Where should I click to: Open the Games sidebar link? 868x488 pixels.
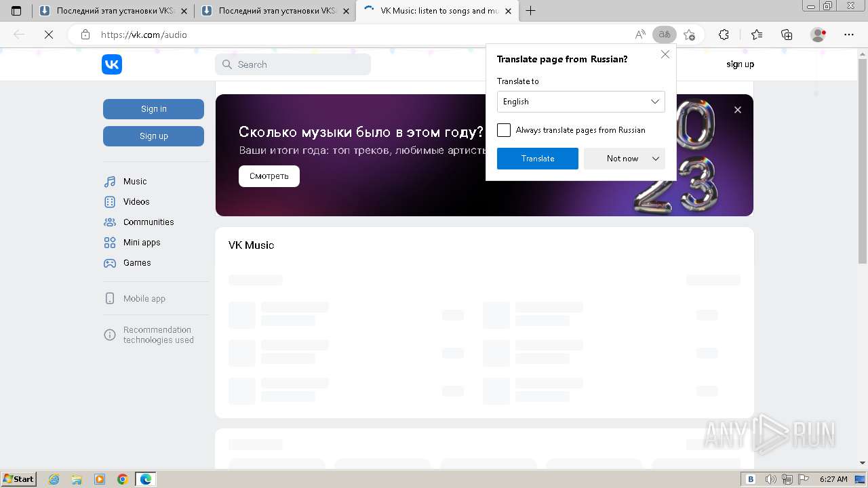click(x=137, y=263)
